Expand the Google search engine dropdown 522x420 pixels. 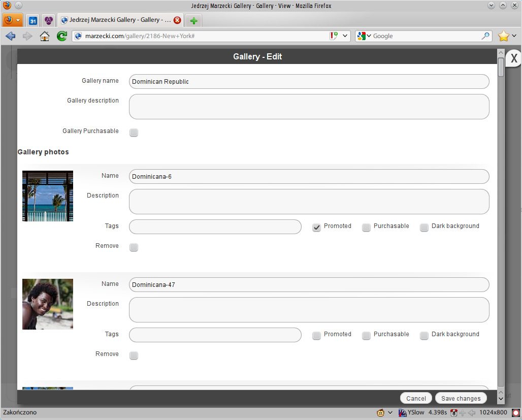365,36
